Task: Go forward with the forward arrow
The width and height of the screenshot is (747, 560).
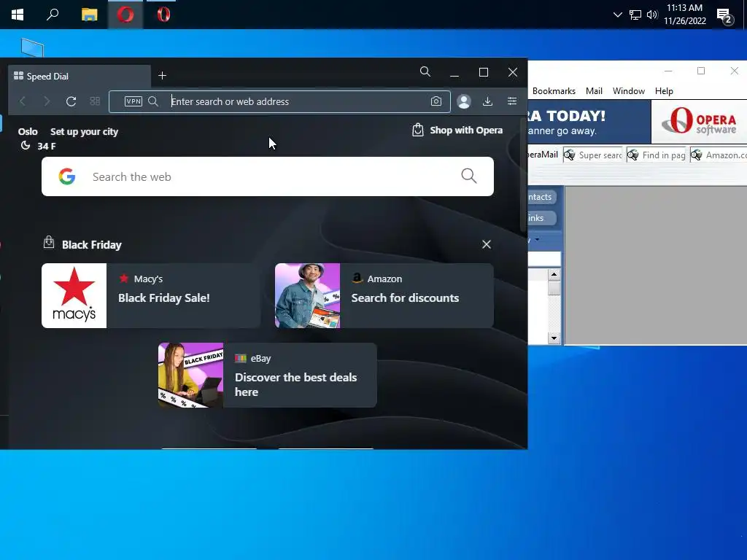Action: pyautogui.click(x=46, y=101)
